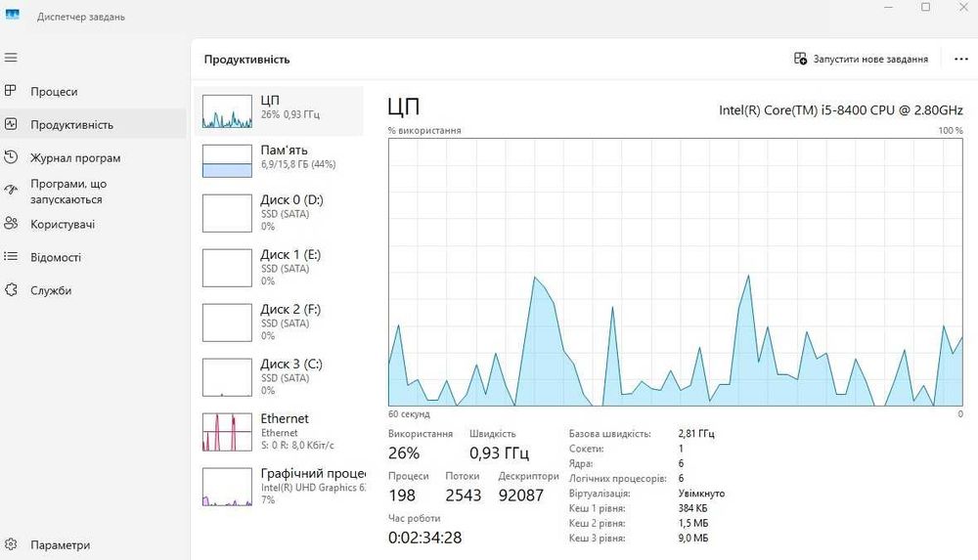Image resolution: width=978 pixels, height=560 pixels.
Task: Open Програми, що запускаються startup icon
Action: [x=11, y=191]
